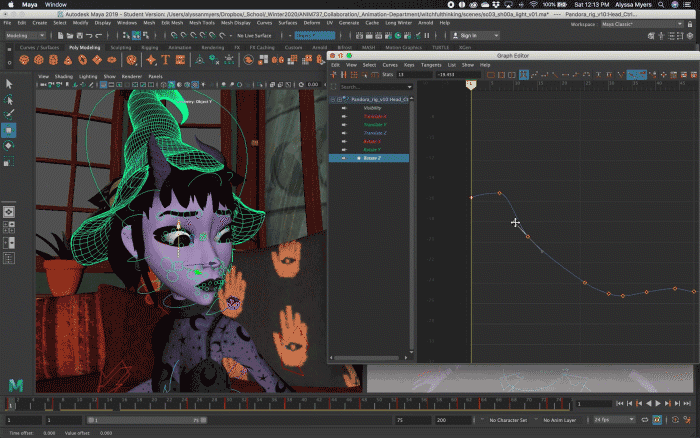Toggle mute on Translate X channel
700x438 pixels.
(344, 116)
